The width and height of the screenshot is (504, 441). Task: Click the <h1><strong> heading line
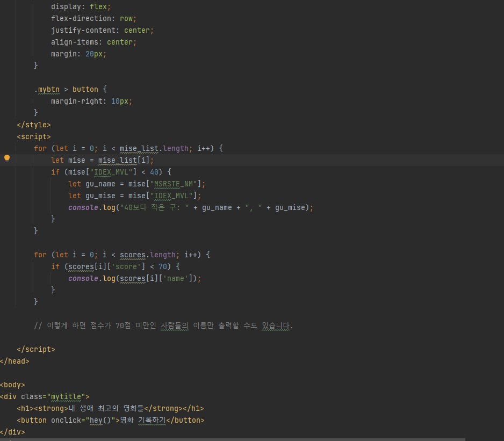(x=110, y=409)
